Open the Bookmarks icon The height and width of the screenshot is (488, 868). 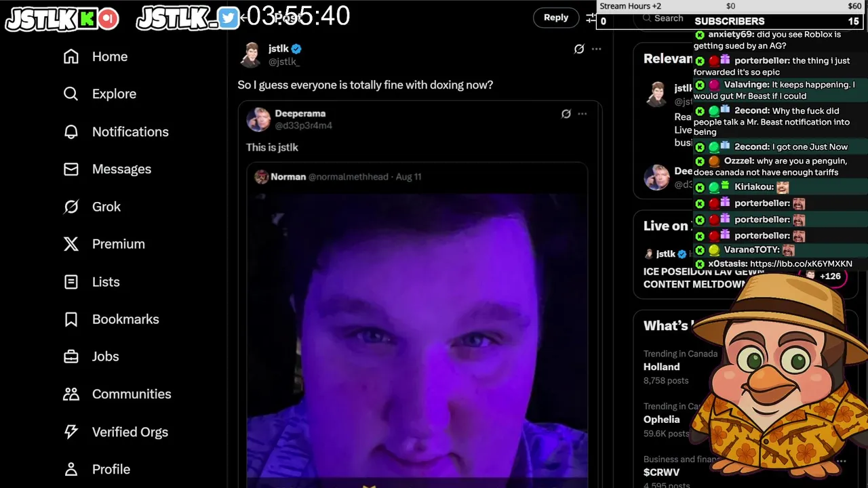coord(71,319)
